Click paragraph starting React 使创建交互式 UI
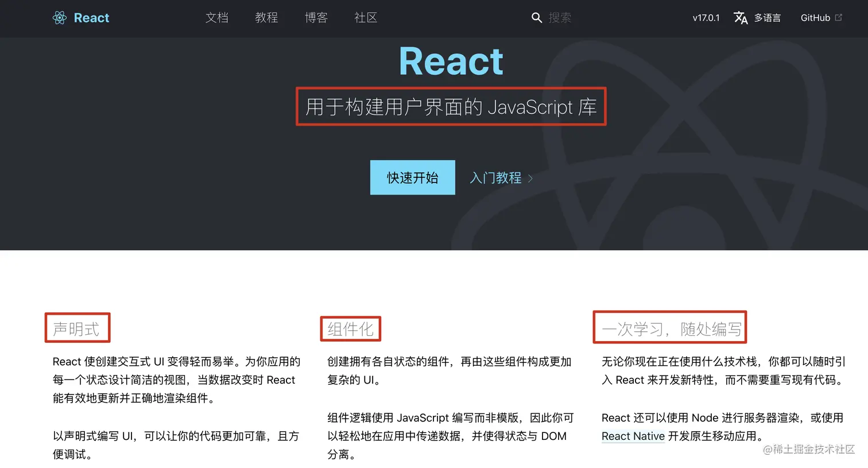The height and width of the screenshot is (468, 868). 176,380
